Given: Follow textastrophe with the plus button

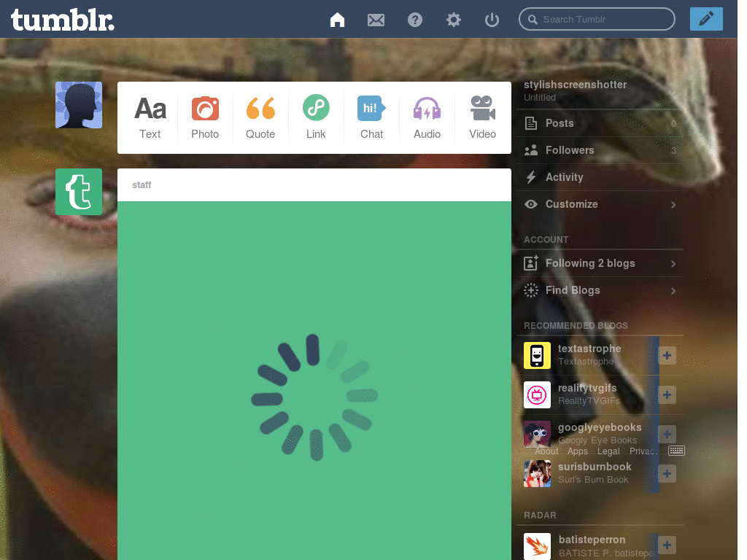Looking at the screenshot, I should click(667, 355).
